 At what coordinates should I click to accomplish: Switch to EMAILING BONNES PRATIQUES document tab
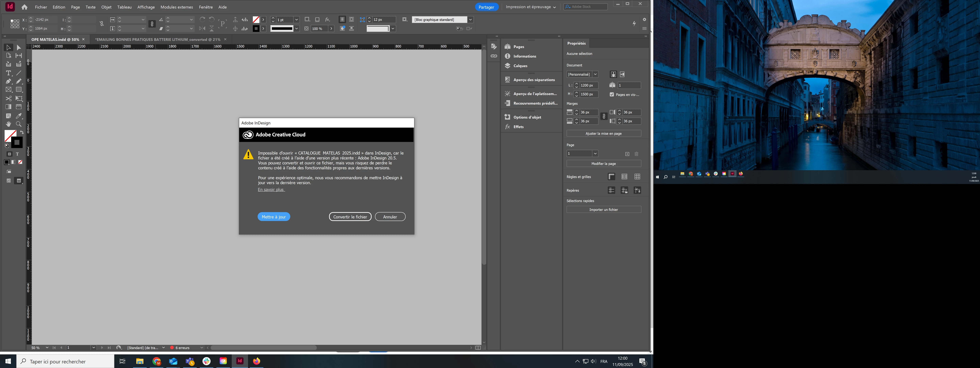click(158, 39)
